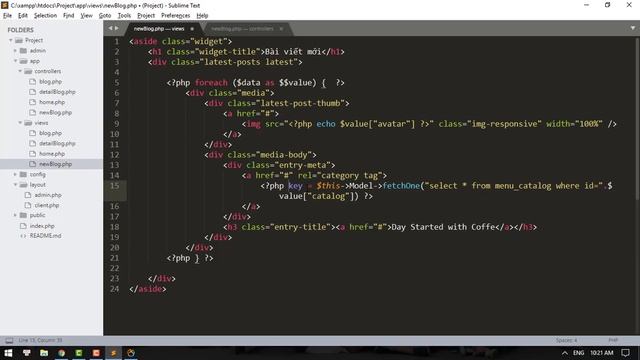Image resolution: width=640 pixels, height=360 pixels.
Task: Click line number 24 in gutter
Action: pos(115,289)
